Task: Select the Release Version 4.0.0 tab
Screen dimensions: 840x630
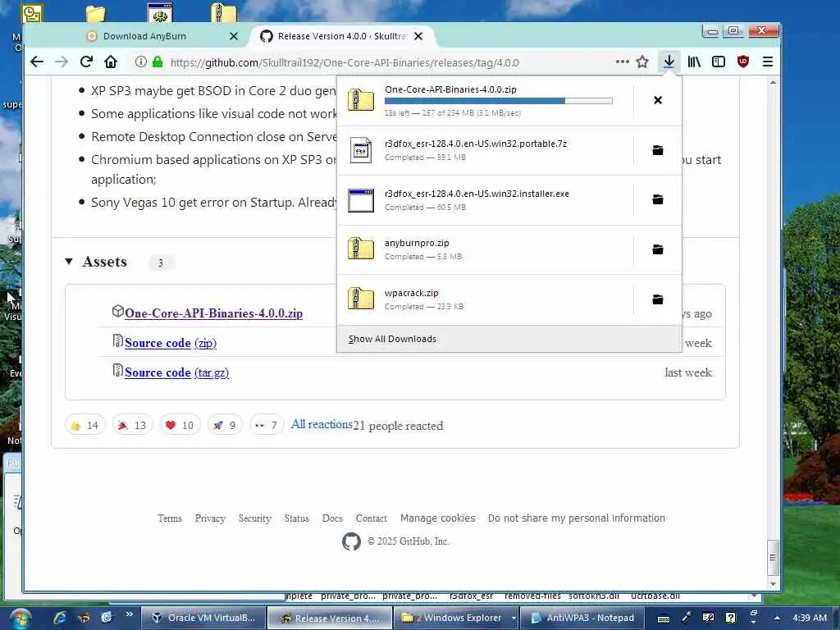Action: [x=342, y=36]
